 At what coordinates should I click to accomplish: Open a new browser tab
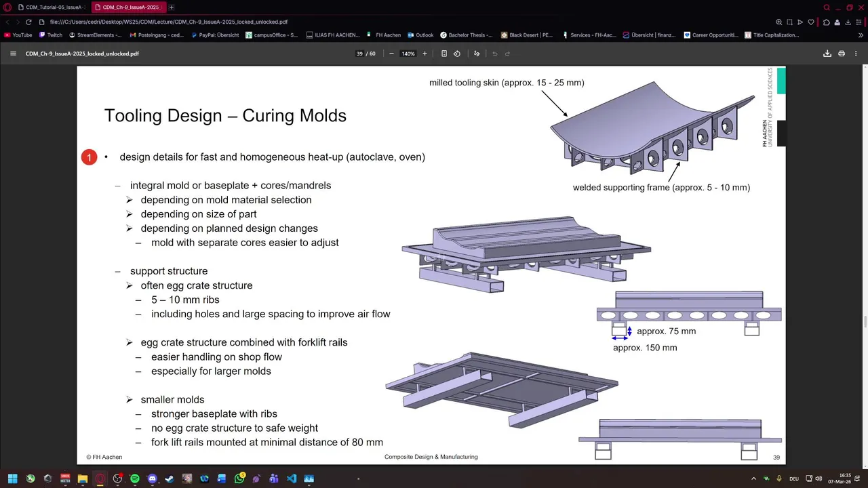click(x=171, y=7)
